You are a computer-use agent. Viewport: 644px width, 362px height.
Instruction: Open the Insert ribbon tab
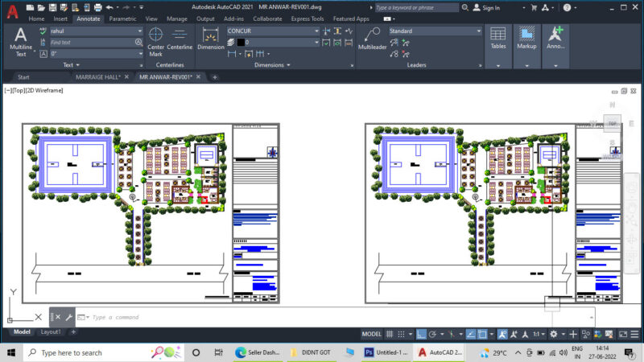tap(60, 19)
